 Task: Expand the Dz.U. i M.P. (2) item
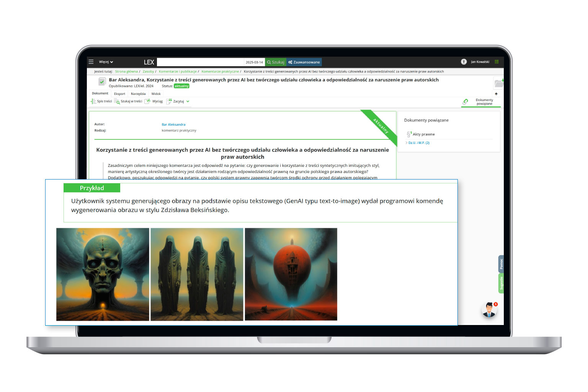418,143
